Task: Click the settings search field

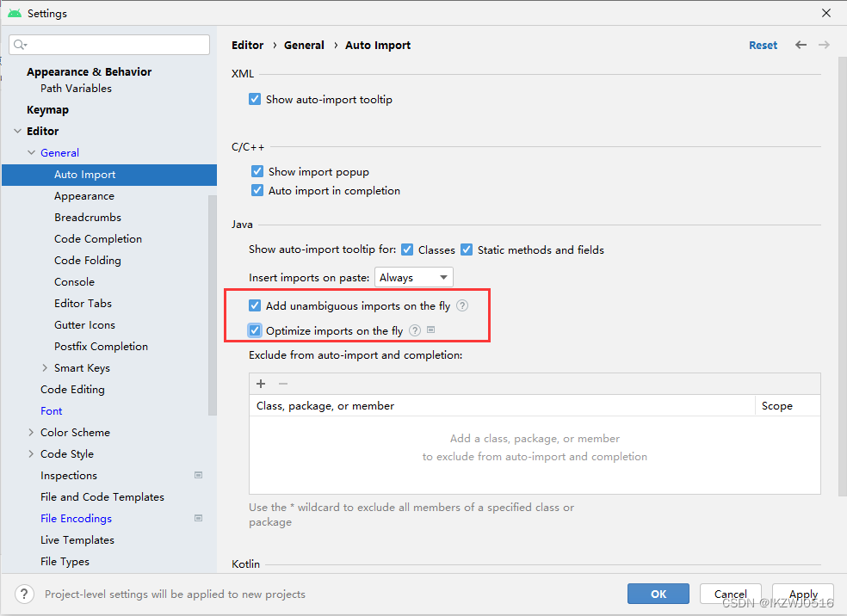Action: point(109,45)
